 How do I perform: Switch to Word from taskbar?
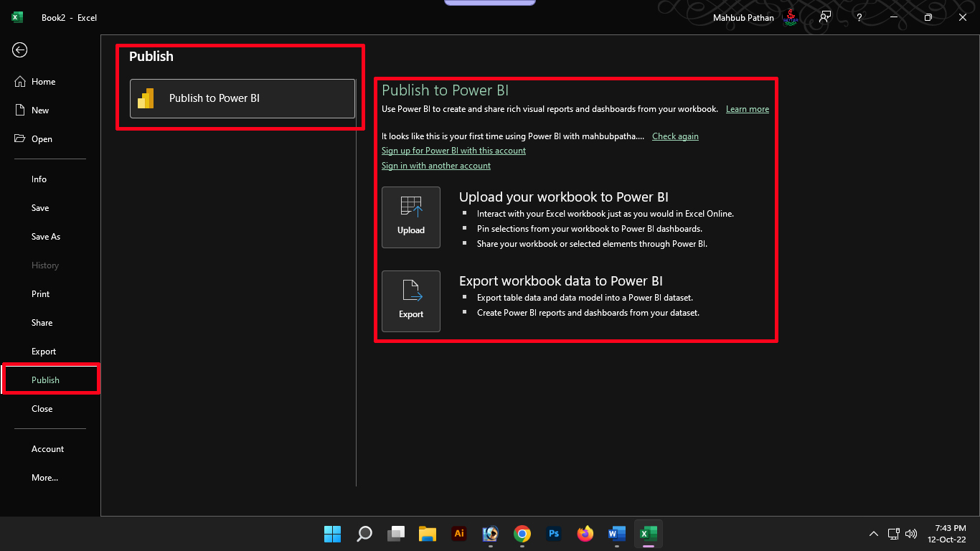[x=617, y=534]
